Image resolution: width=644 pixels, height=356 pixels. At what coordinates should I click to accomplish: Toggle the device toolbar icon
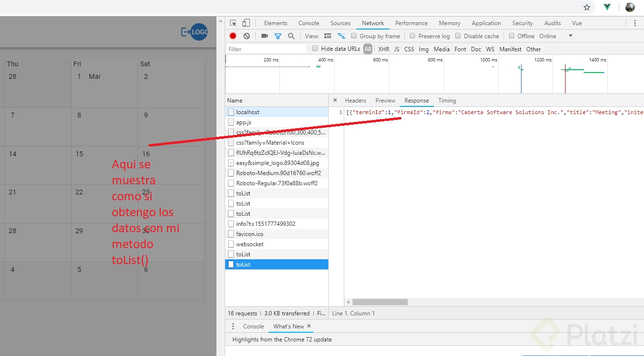click(246, 23)
